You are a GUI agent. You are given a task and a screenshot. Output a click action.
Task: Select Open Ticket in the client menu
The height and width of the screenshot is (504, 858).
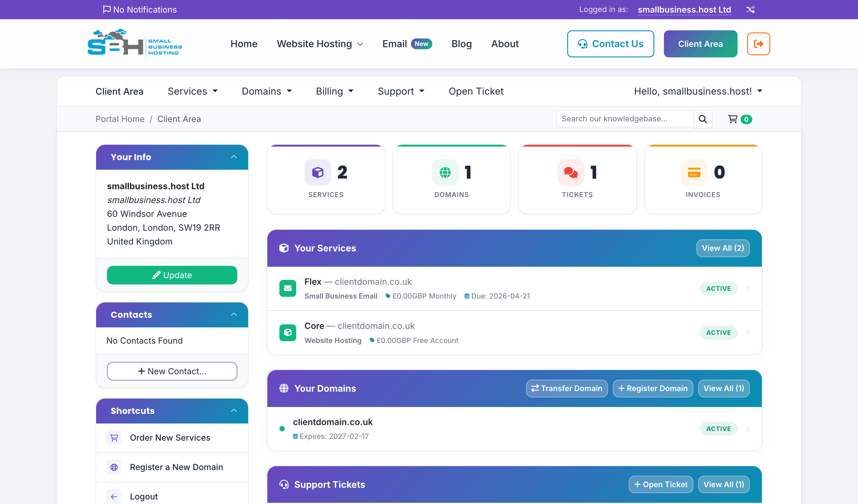(x=476, y=91)
